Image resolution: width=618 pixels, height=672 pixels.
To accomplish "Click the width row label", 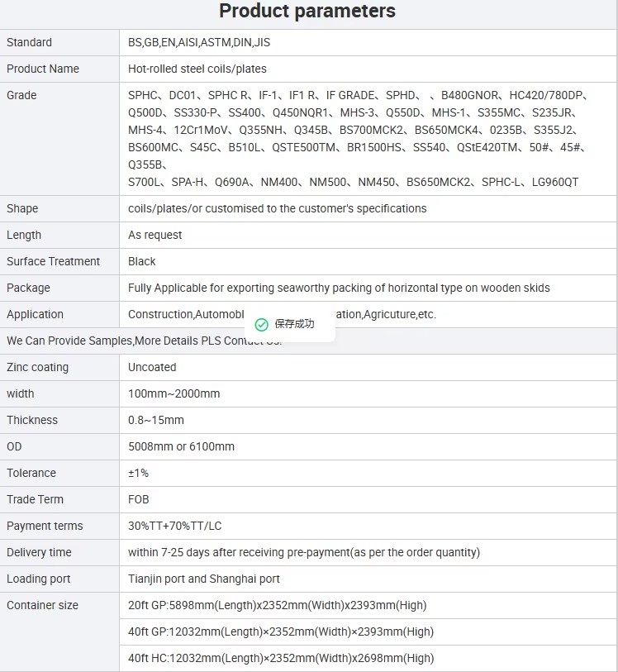I will pos(20,393).
